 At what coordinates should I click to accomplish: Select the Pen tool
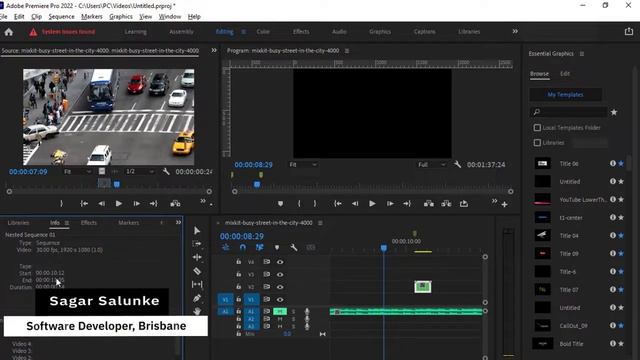tap(197, 298)
